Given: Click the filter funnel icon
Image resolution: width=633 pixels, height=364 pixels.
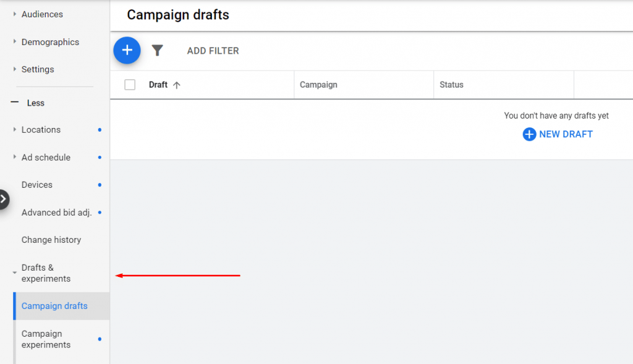Looking at the screenshot, I should click(158, 51).
